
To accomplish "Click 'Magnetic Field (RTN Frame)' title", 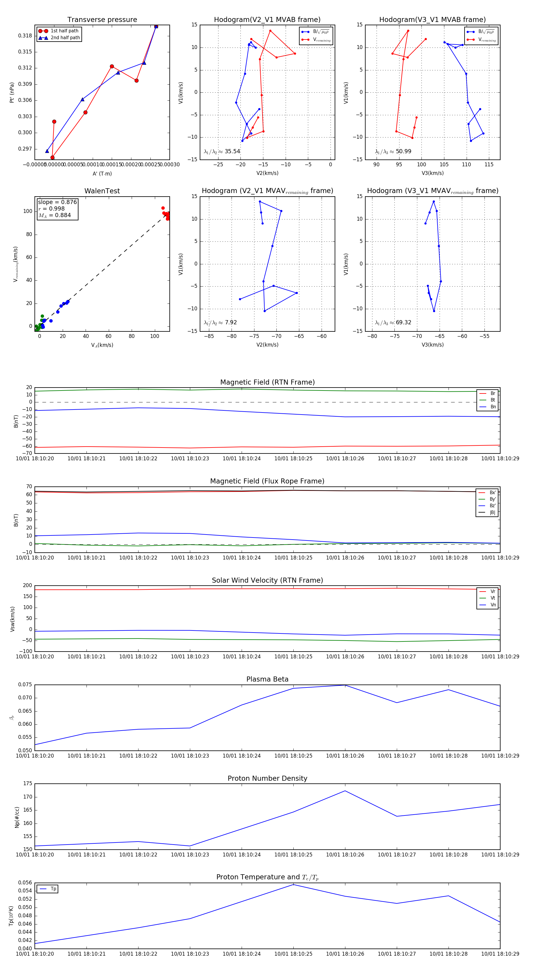I will 267,382.
